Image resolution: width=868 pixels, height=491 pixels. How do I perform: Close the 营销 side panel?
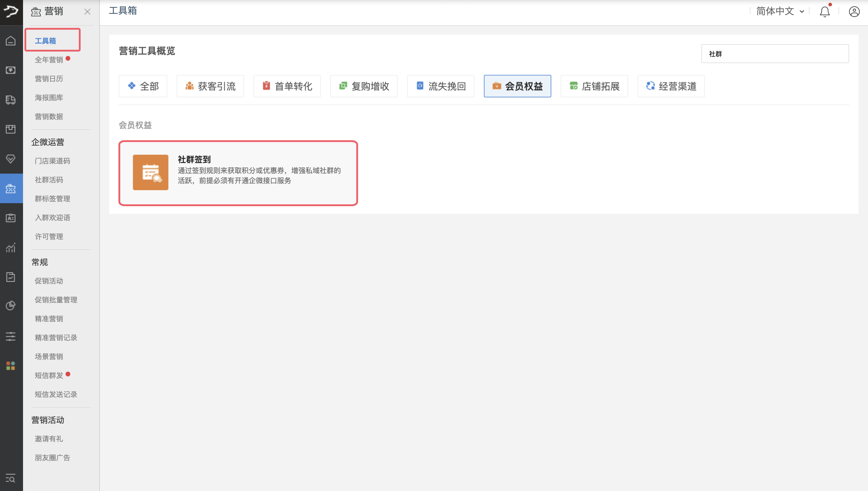pyautogui.click(x=87, y=12)
